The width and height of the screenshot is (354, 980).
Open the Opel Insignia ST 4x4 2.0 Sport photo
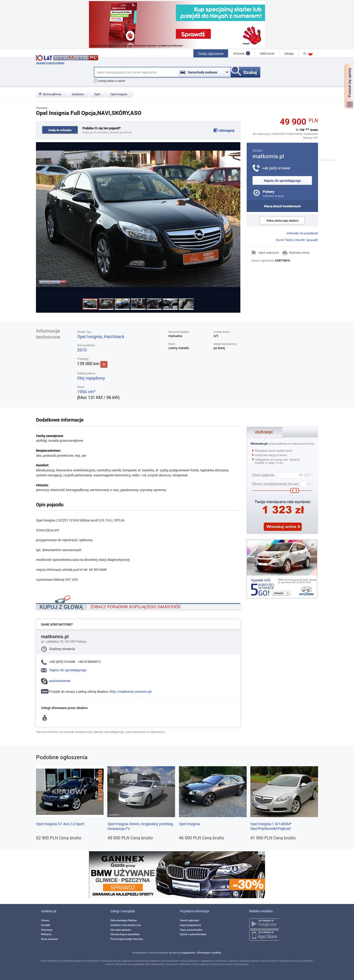(x=70, y=792)
